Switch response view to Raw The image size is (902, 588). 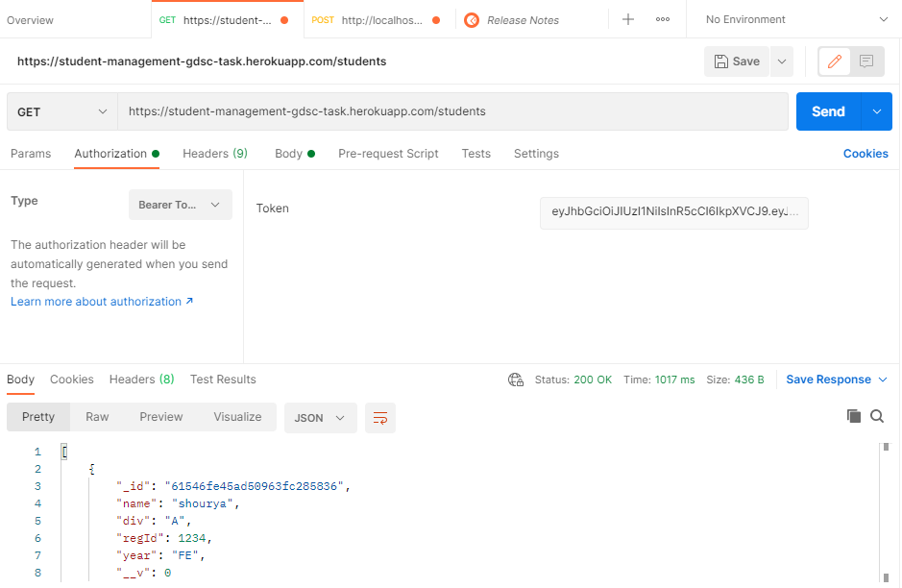pos(97,417)
